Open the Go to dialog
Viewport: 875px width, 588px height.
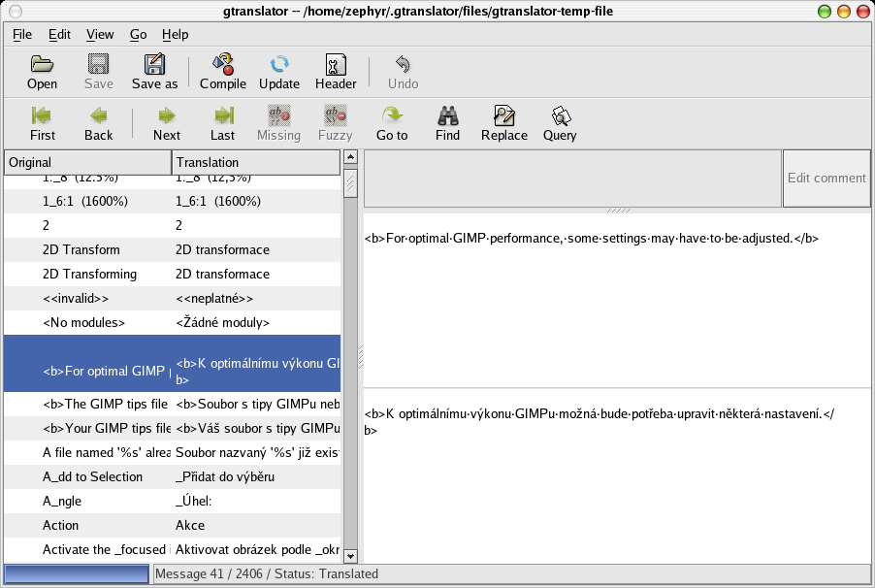[392, 123]
